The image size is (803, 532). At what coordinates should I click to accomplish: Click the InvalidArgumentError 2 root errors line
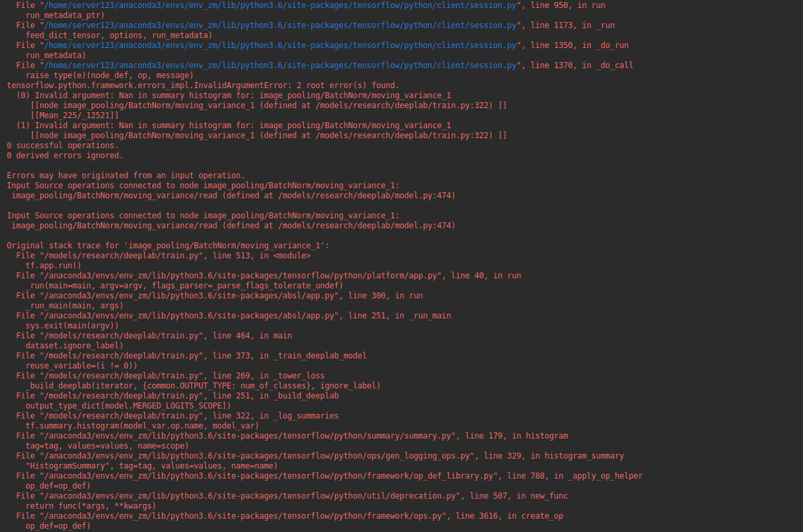click(203, 85)
